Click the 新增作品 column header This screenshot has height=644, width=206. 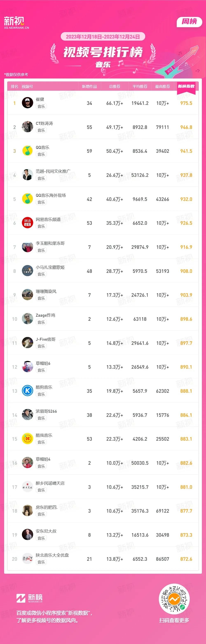89,87
